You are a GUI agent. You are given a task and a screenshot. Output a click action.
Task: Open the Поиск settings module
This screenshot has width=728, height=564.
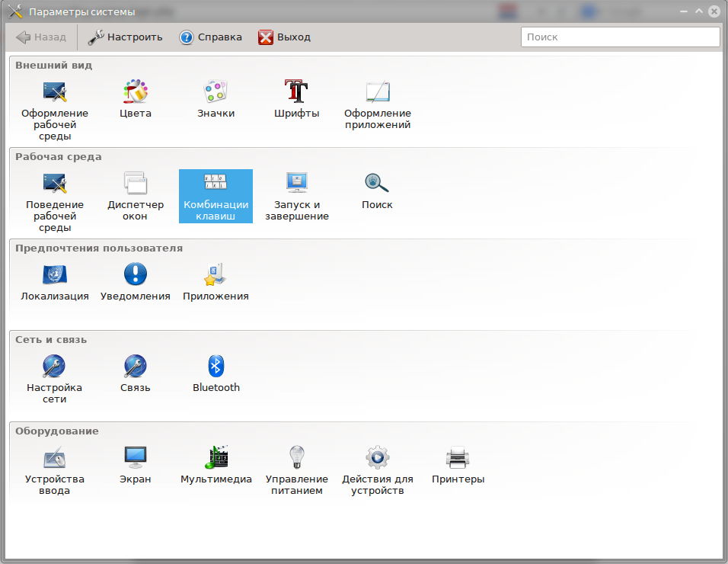click(x=377, y=191)
